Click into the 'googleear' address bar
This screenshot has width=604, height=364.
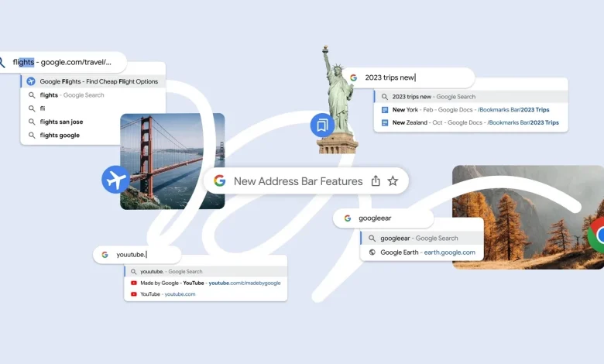(x=383, y=218)
